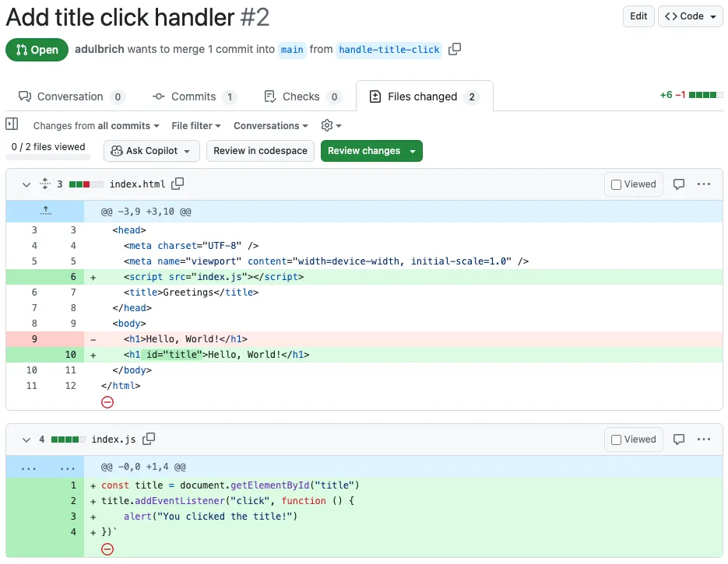The height and width of the screenshot is (564, 728).
Task: Copy the index.html file path
Action: (178, 184)
